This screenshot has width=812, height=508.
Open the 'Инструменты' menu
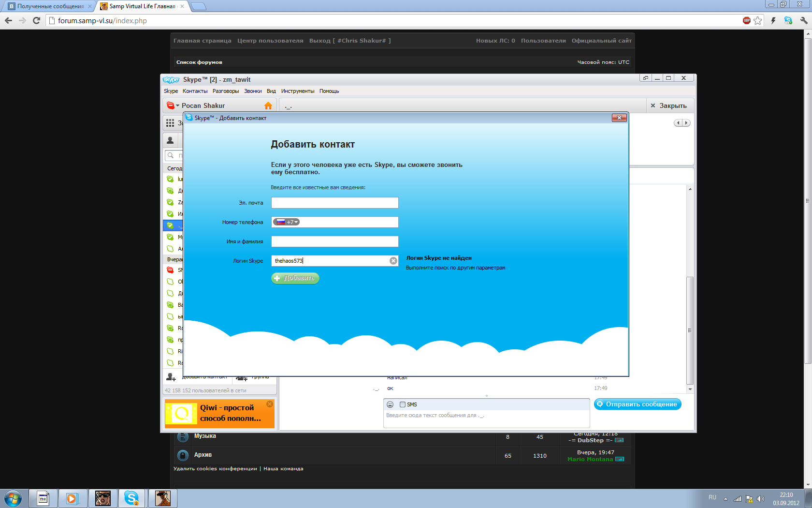(298, 91)
